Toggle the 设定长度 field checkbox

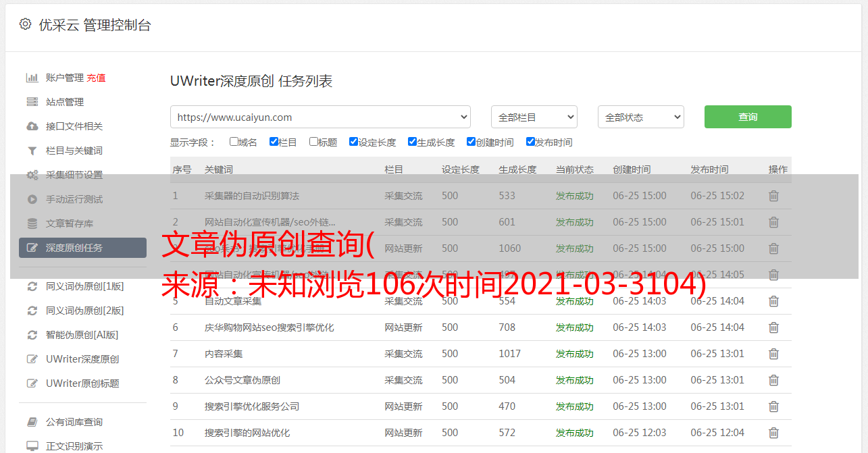(353, 142)
